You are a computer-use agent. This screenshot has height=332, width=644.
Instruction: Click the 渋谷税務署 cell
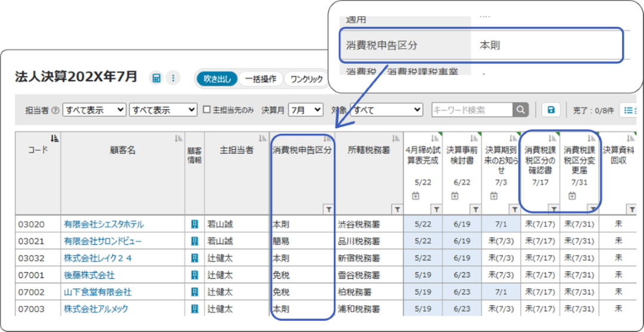coord(369,224)
